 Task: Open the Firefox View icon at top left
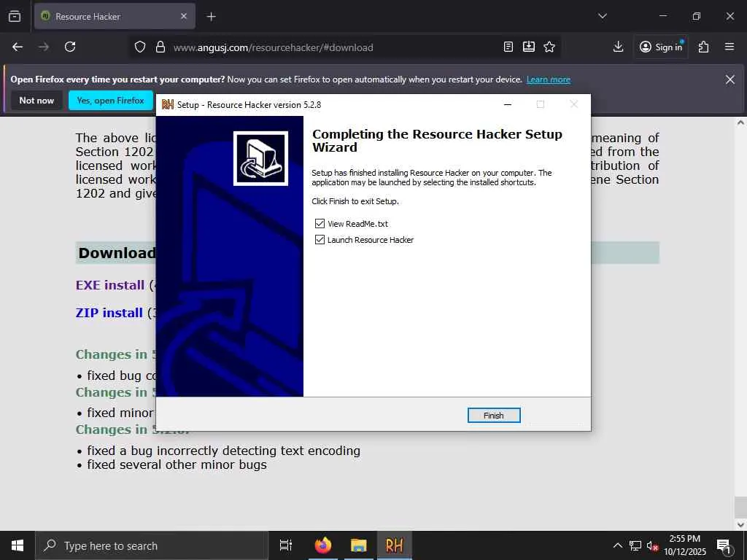point(15,16)
